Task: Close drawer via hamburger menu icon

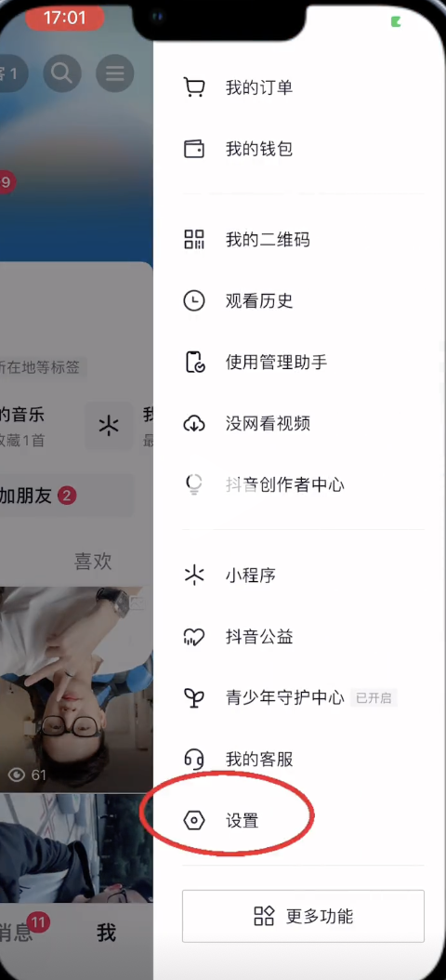Action: [x=115, y=73]
